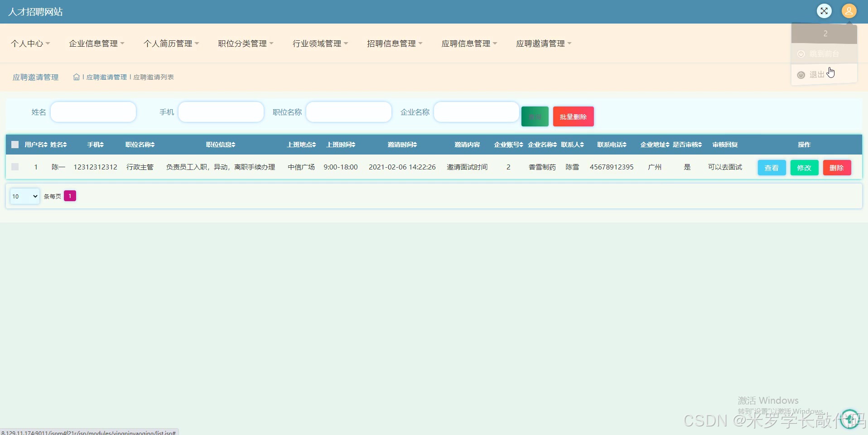This screenshot has width=868, height=435.
Task: Toggle fullscreen with the expand arrows icon
Action: 824,11
